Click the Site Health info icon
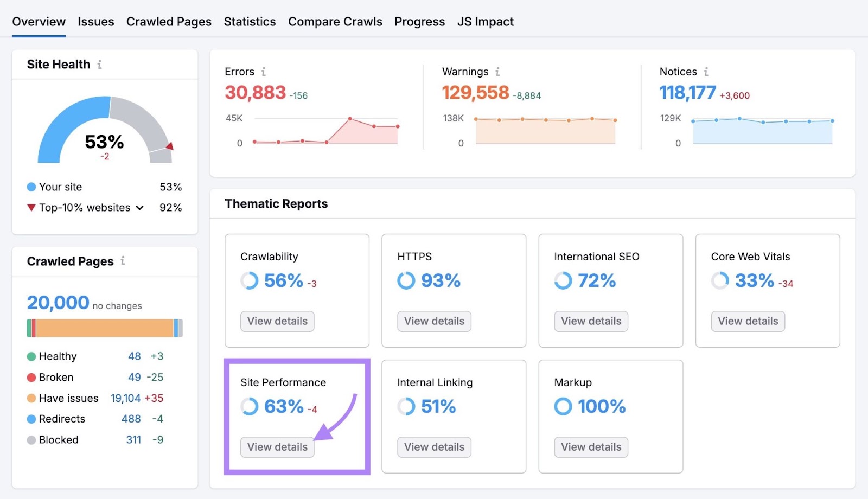Screen dimensions: 868x499 point(99,65)
